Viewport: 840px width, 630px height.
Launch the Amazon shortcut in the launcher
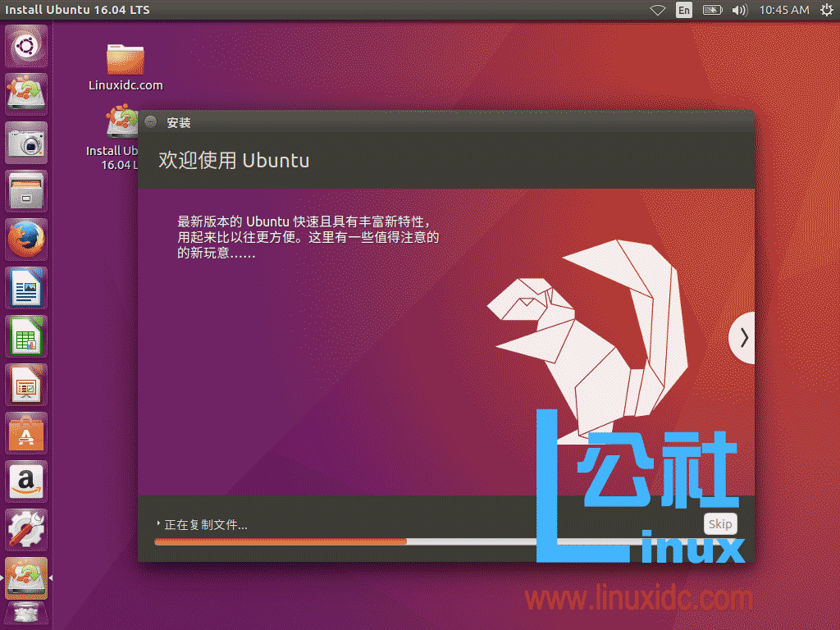click(25, 482)
